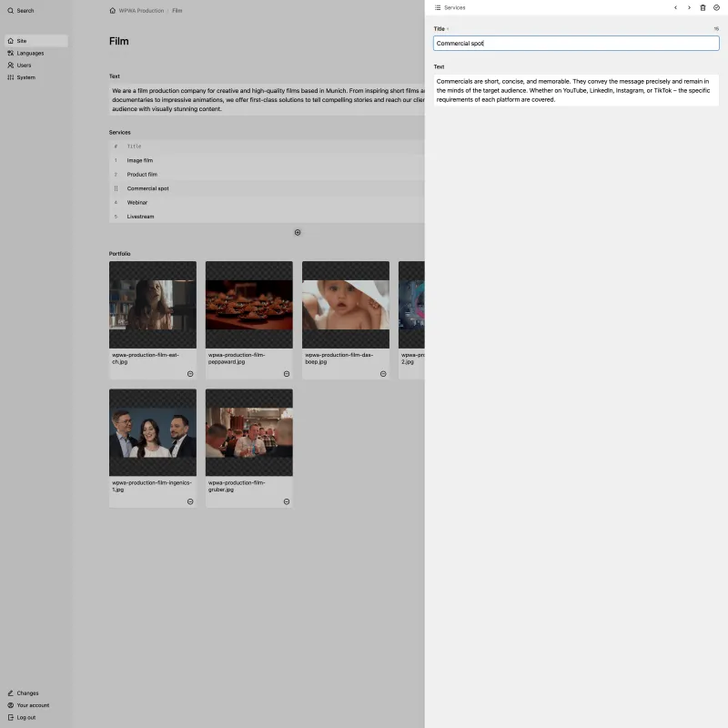Add a new service with the plus button

298,232
